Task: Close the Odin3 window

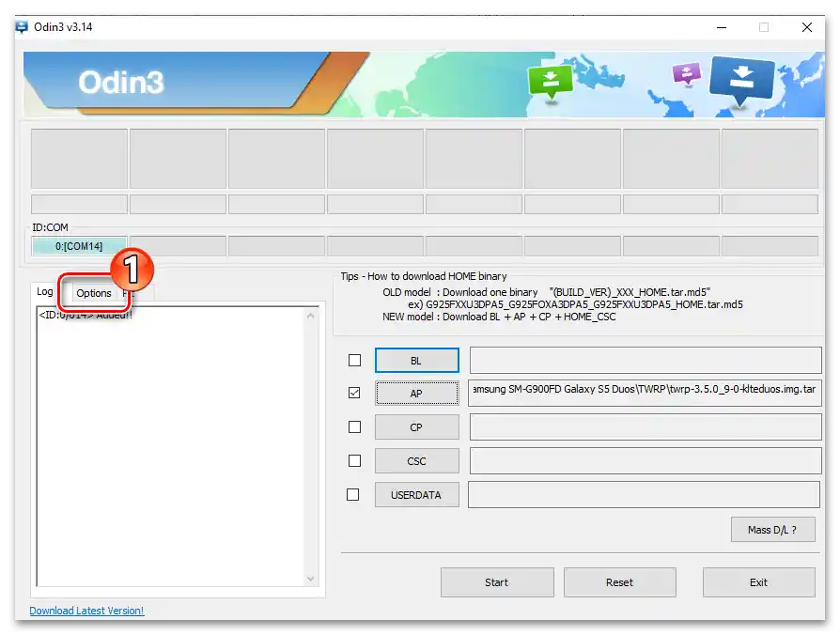Action: coord(806,27)
